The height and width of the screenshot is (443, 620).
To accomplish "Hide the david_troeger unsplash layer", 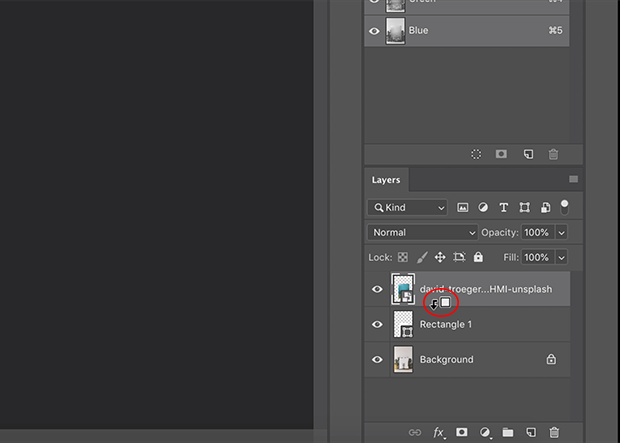I will click(x=377, y=289).
